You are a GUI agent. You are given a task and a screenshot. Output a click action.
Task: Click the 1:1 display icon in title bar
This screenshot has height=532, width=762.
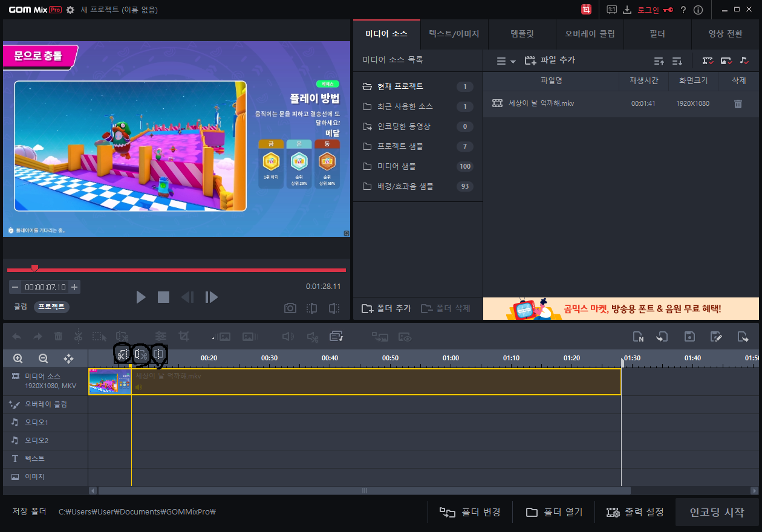(x=611, y=10)
